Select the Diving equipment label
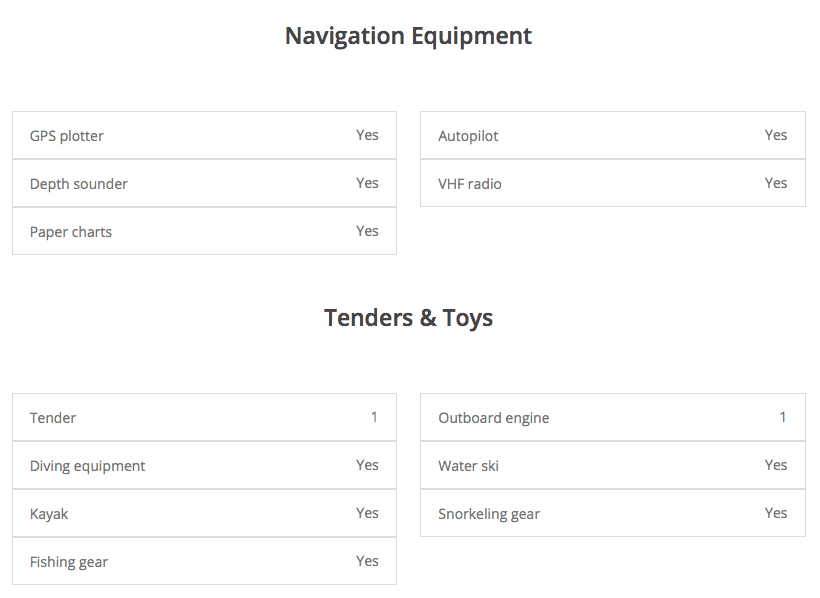Image resolution: width=820 pixels, height=598 pixels. (88, 466)
